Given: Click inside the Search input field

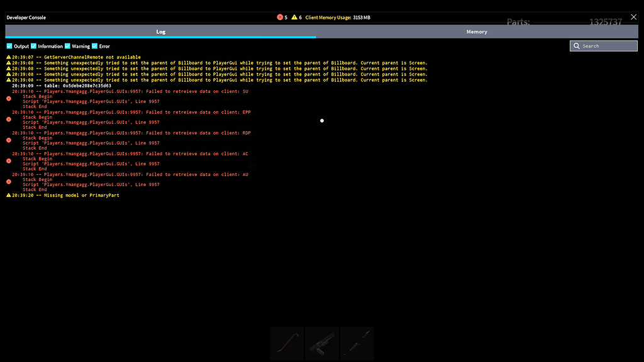Looking at the screenshot, I should (x=604, y=45).
